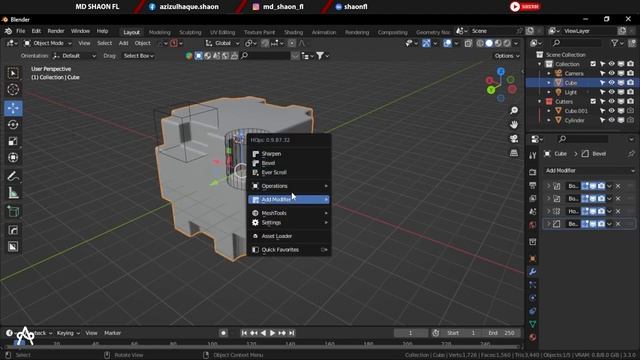Select the Annotate tool
Image resolution: width=640 pixels, height=360 pixels.
pyautogui.click(x=13, y=176)
